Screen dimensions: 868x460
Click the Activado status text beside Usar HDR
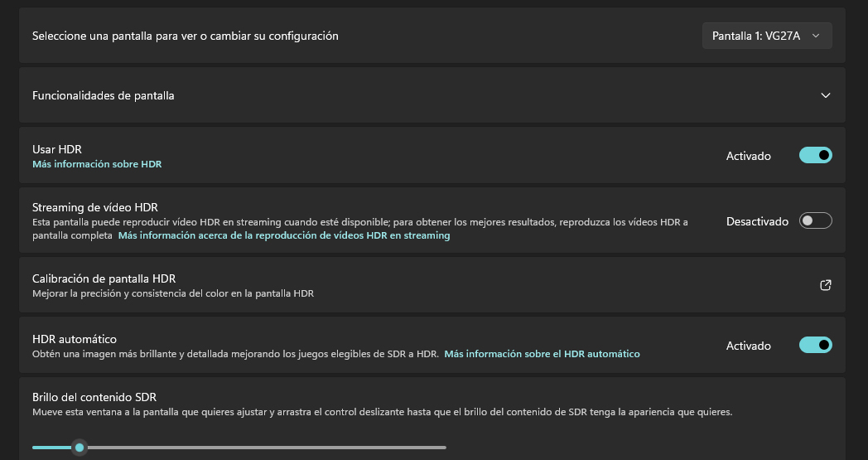tap(749, 157)
